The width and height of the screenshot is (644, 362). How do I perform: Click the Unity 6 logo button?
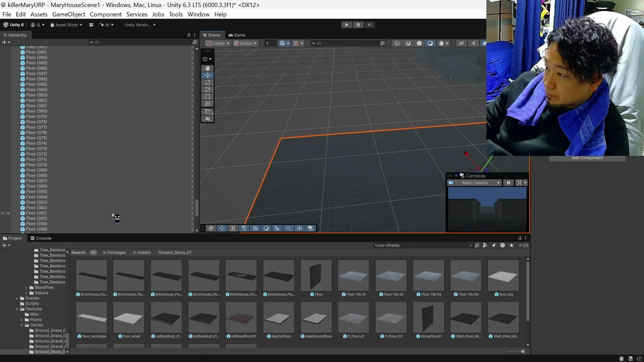(x=14, y=25)
